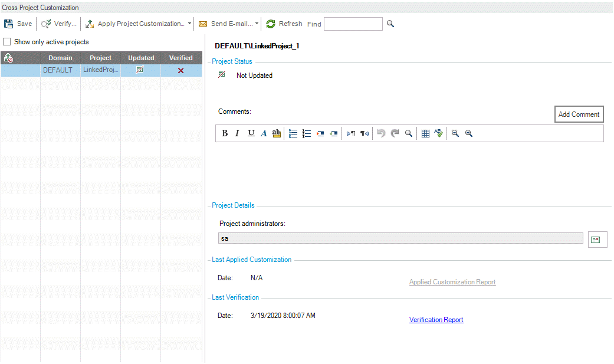The height and width of the screenshot is (364, 614).
Task: Sort by the Domain column header
Action: [x=60, y=58]
